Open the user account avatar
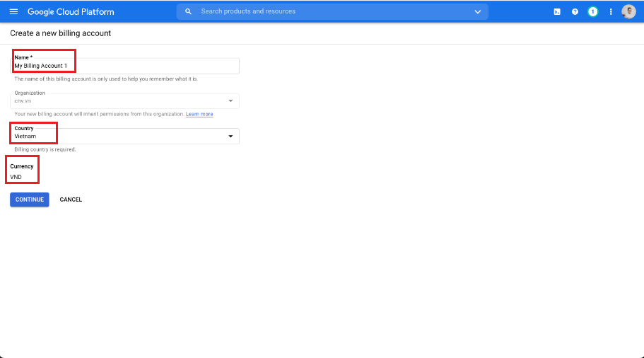 (x=628, y=12)
